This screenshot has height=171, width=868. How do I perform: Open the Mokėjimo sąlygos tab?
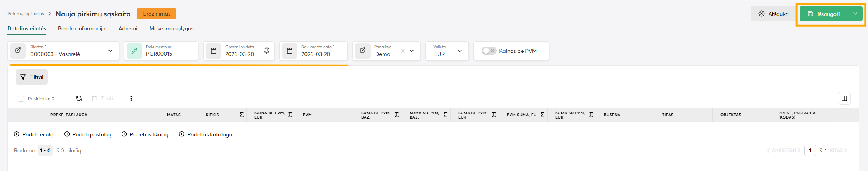point(171,28)
